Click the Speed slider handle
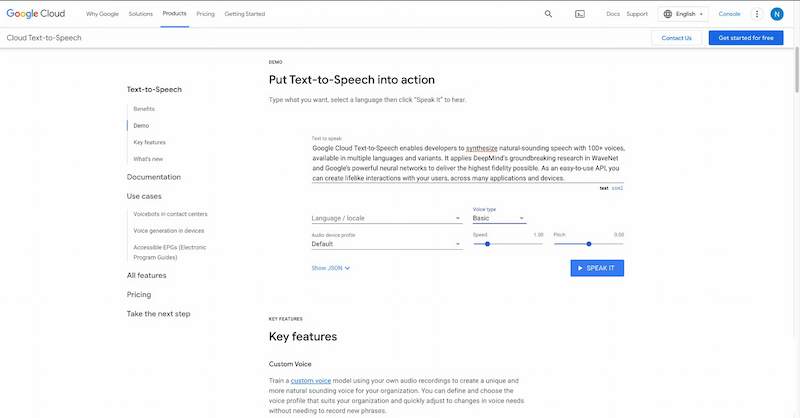Image resolution: width=800 pixels, height=418 pixels. coord(487,244)
